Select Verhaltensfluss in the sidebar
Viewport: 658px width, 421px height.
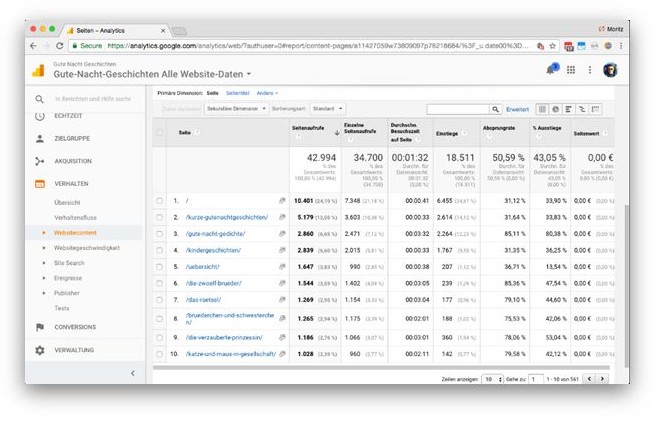click(76, 217)
